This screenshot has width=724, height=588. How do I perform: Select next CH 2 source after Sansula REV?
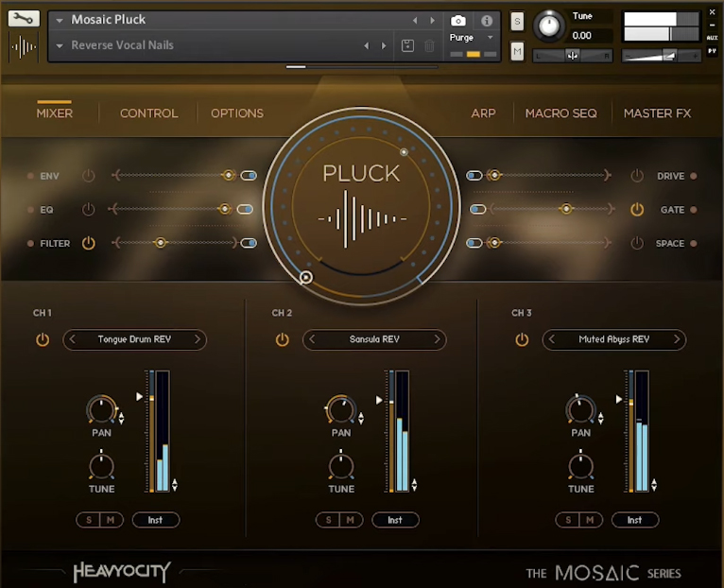(x=437, y=339)
